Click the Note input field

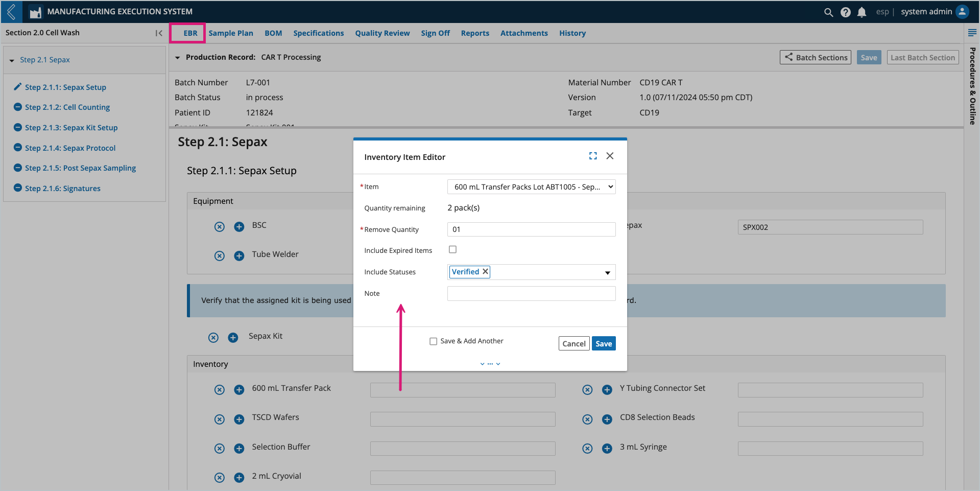point(532,294)
